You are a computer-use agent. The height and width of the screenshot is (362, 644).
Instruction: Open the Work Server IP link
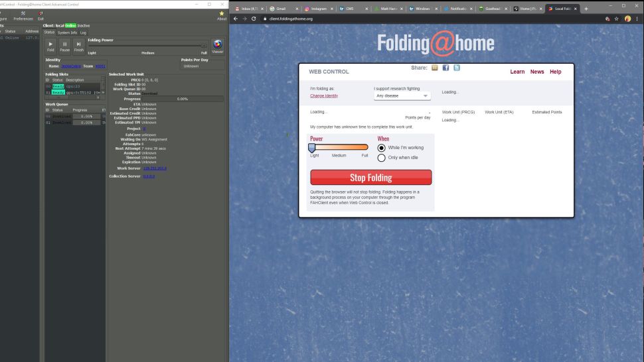pyautogui.click(x=155, y=168)
